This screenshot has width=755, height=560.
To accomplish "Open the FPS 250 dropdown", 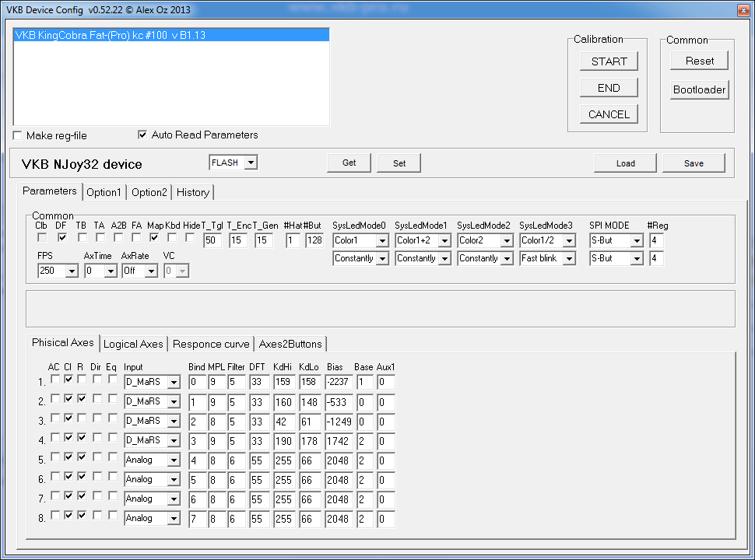I will click(x=72, y=271).
